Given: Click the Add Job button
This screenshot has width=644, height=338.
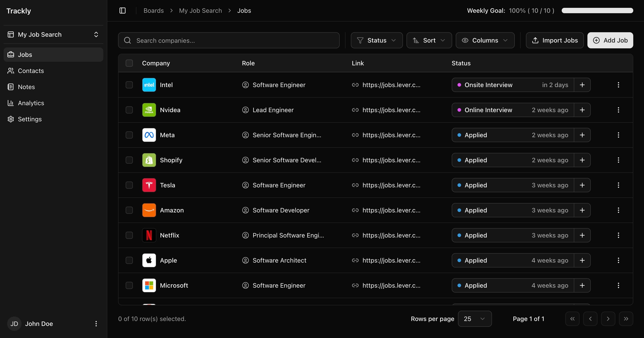Looking at the screenshot, I should point(610,40).
